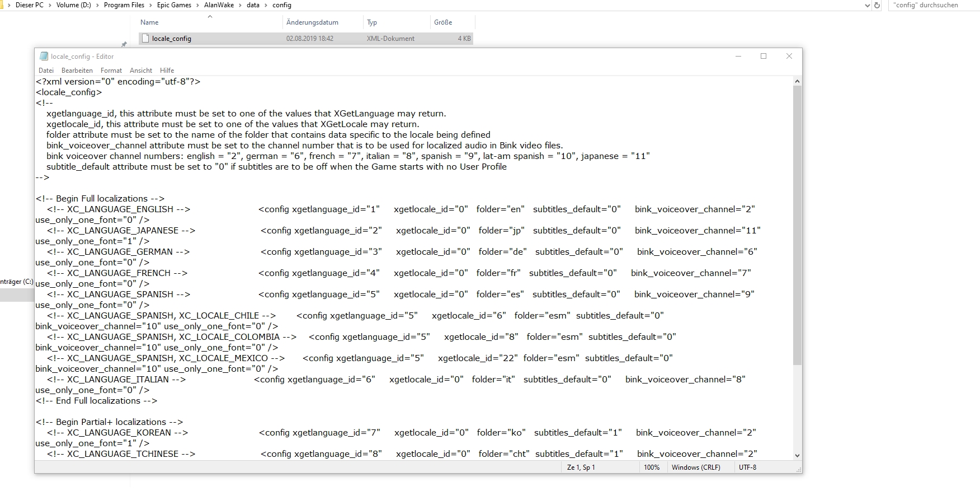Click Volume (D:) breadcrumb in address bar
Image resolution: width=980 pixels, height=491 pixels.
point(73,5)
